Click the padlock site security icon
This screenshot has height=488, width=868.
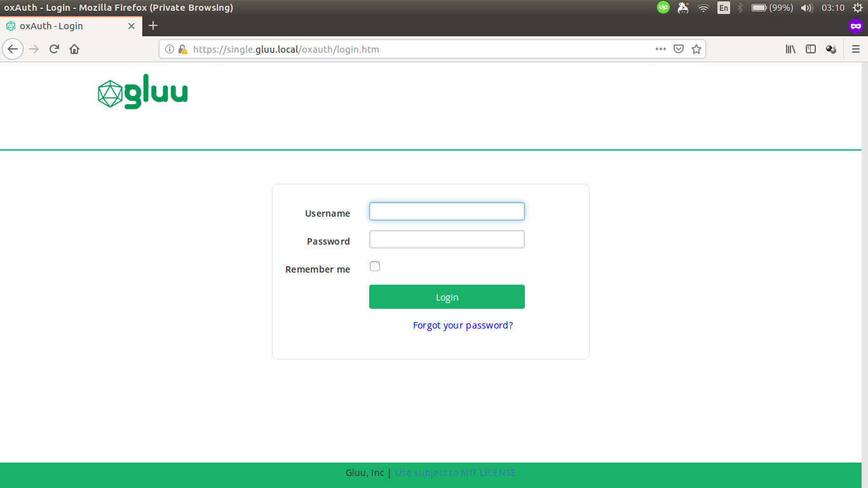point(182,49)
